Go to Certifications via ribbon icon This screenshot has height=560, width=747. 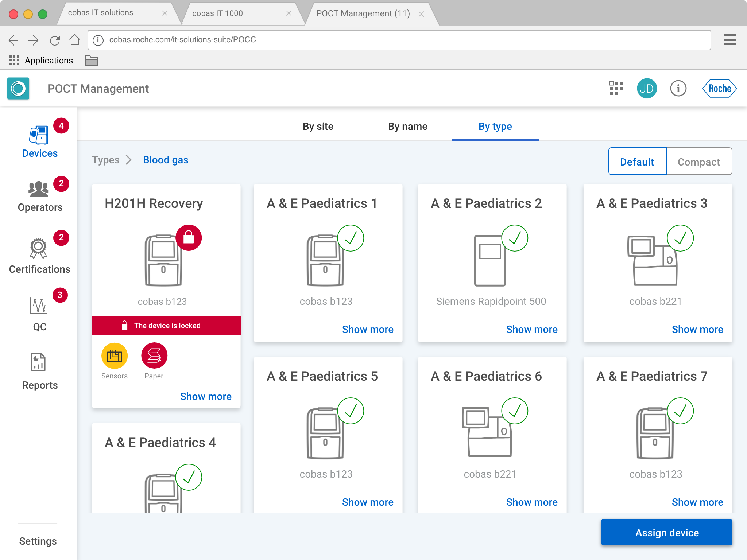coord(38,249)
